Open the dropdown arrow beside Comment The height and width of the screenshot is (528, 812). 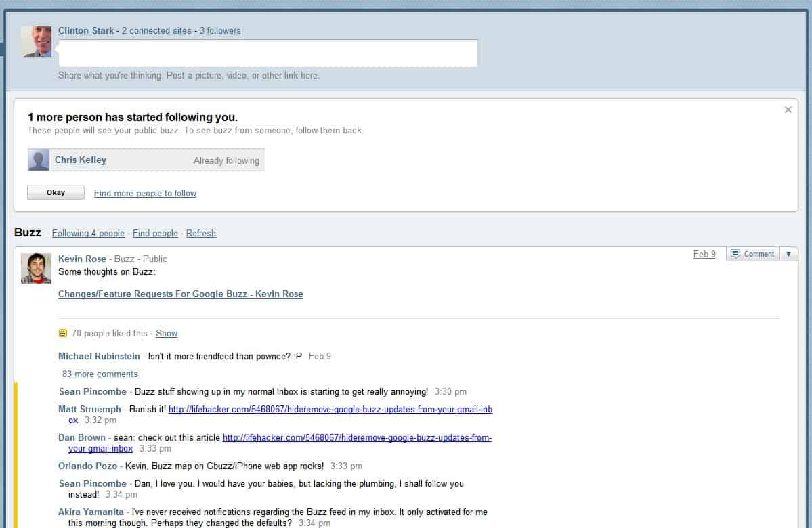pyautogui.click(x=788, y=254)
